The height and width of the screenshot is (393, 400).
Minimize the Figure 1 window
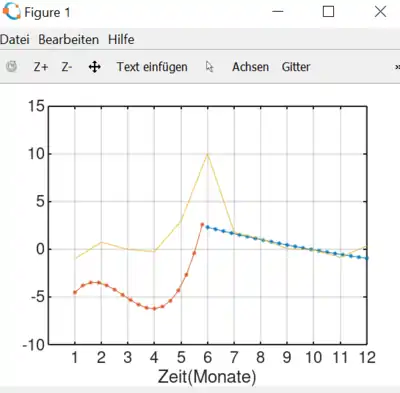click(x=277, y=11)
